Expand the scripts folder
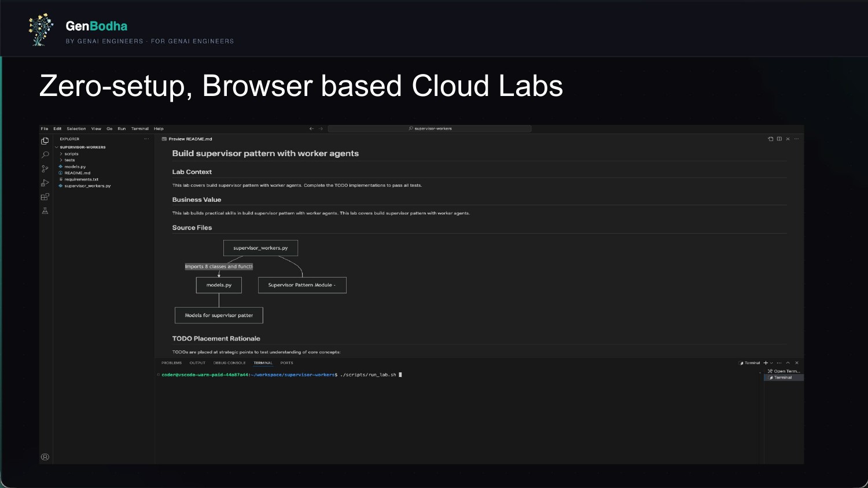This screenshot has width=868, height=488. tap(71, 154)
